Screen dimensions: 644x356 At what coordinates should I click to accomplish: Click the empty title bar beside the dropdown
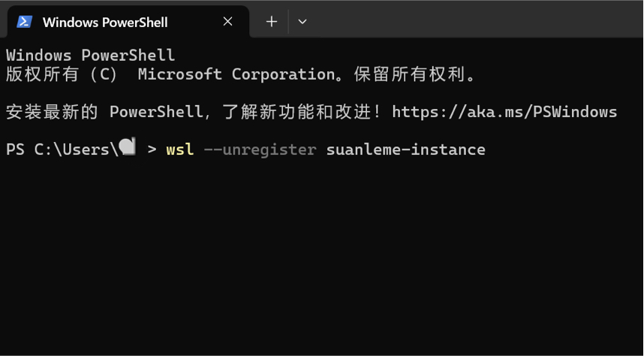tap(477, 20)
